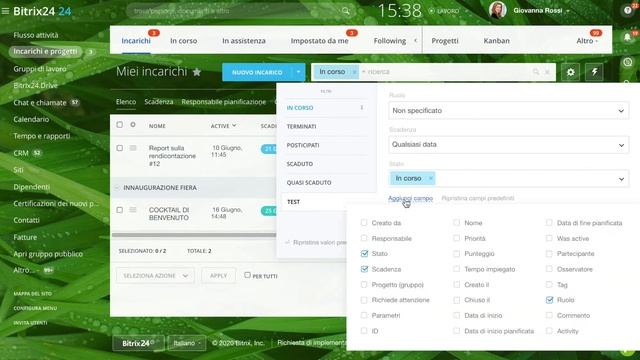The image size is (640, 360).
Task: Click the magnifier icon in filter search field
Action: [536, 72]
